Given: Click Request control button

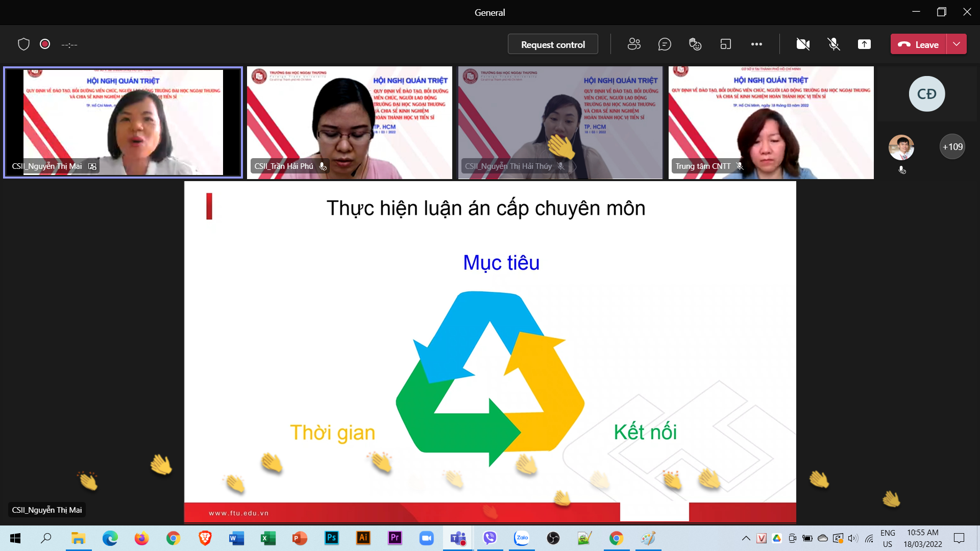Looking at the screenshot, I should (553, 44).
